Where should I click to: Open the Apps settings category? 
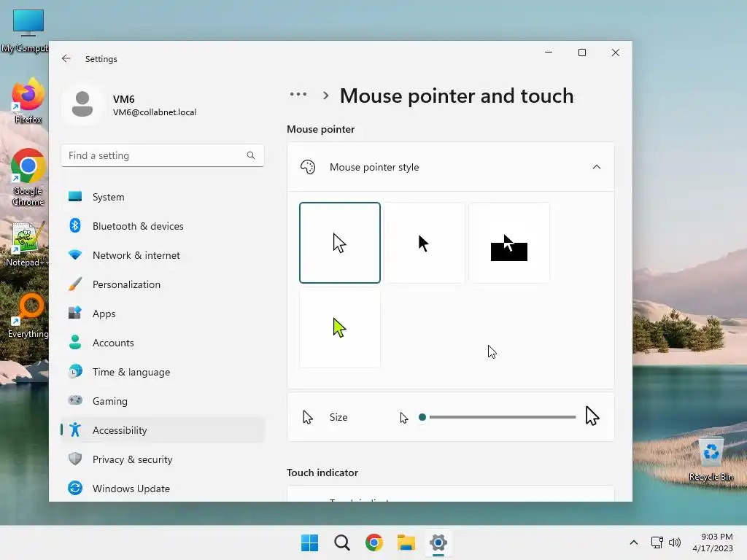point(163,314)
